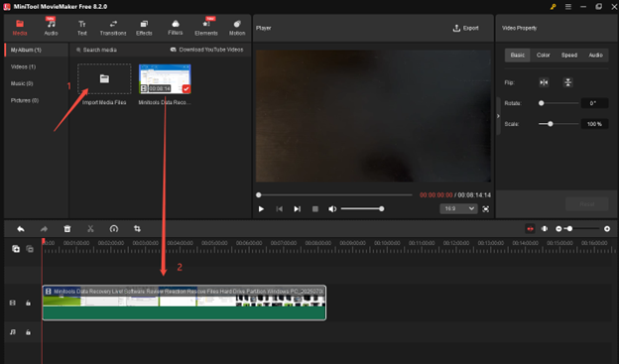Click Download YouTube Videos link
Viewport: 619px width, 364px height.
[x=207, y=50]
